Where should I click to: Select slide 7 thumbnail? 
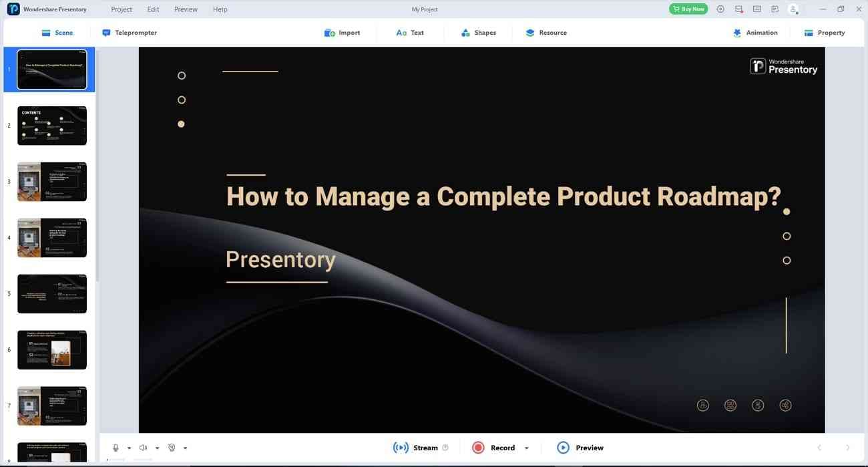point(52,406)
